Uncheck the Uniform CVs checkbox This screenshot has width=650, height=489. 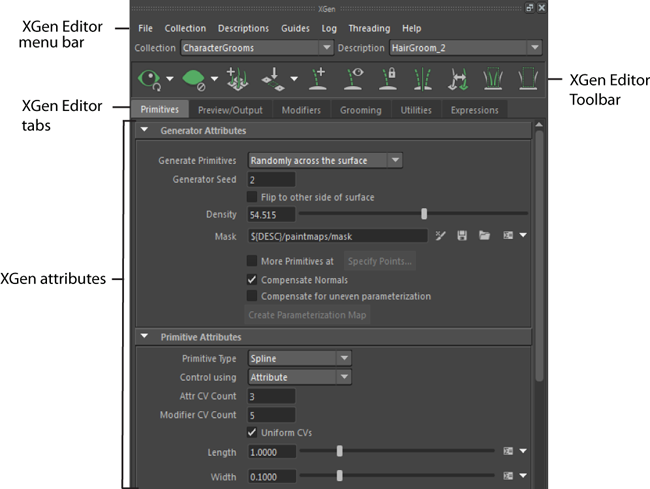pos(252,432)
